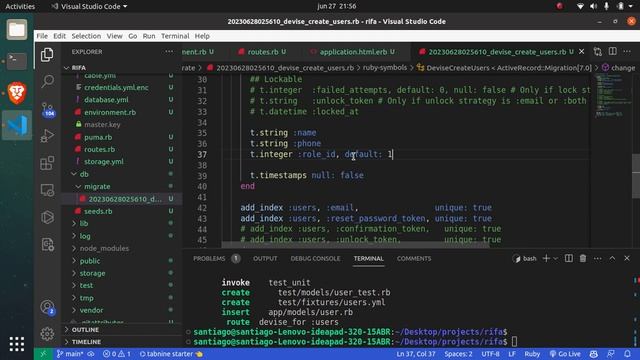Screen dimensions: 640x360
Task: Open the Terminal menu
Action: click(175, 36)
